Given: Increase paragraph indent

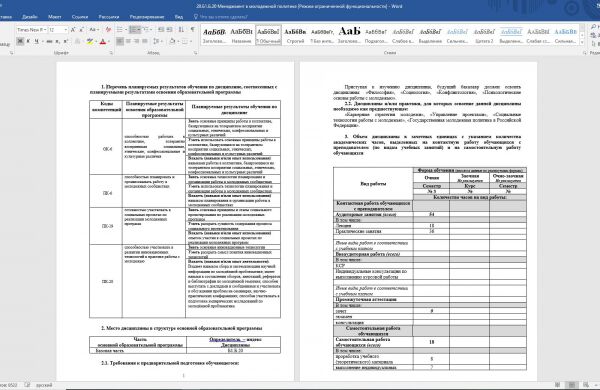Looking at the screenshot, I should tap(170, 29).
